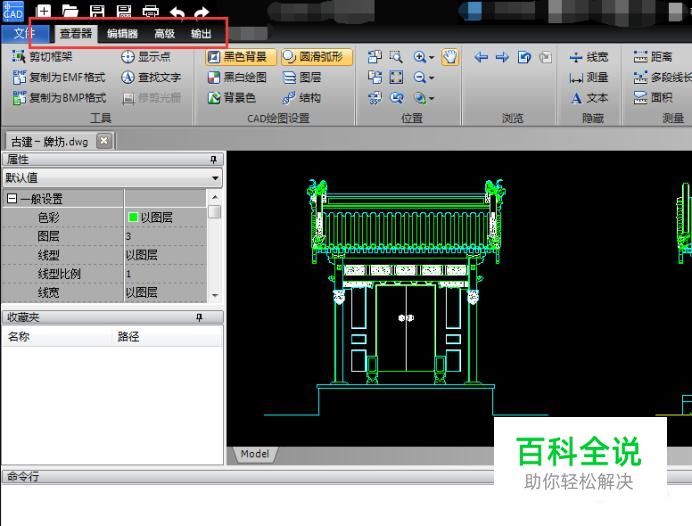The width and height of the screenshot is (692, 526).
Task: Toggle the 黑色背景 black background option
Action: [241, 56]
